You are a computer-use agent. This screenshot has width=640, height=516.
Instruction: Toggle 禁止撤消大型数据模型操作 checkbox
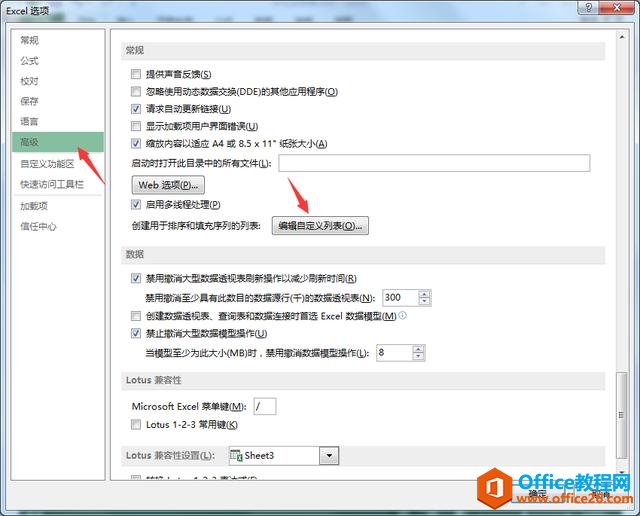[x=136, y=334]
